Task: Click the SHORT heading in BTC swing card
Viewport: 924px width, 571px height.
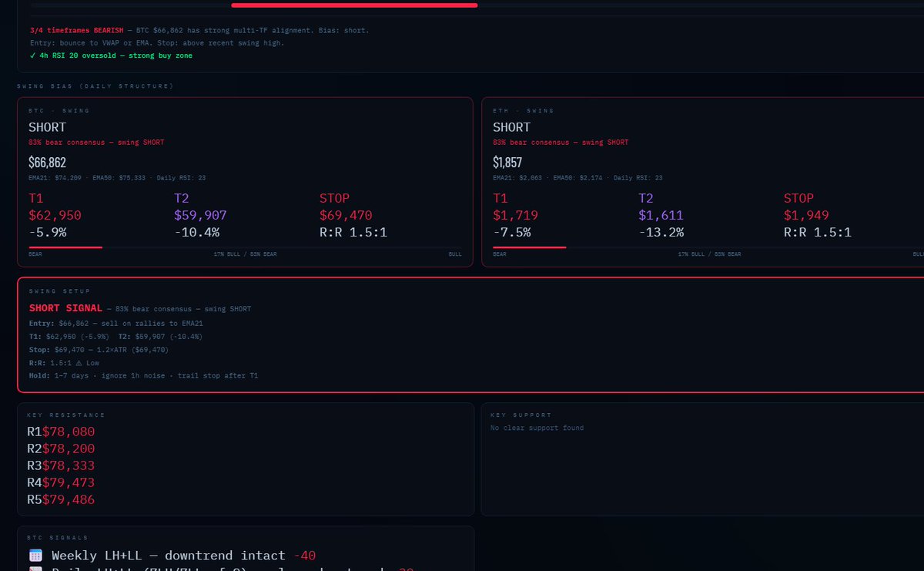Action: point(48,127)
